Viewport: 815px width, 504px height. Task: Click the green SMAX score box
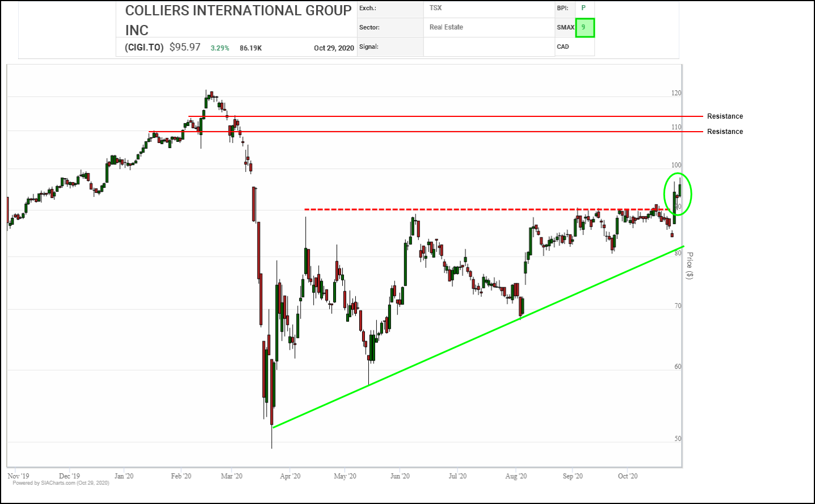585,28
